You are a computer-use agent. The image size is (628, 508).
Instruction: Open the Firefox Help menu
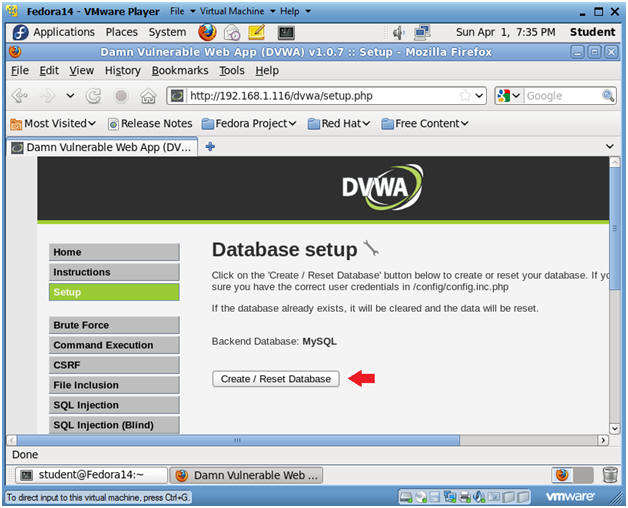coord(267,71)
